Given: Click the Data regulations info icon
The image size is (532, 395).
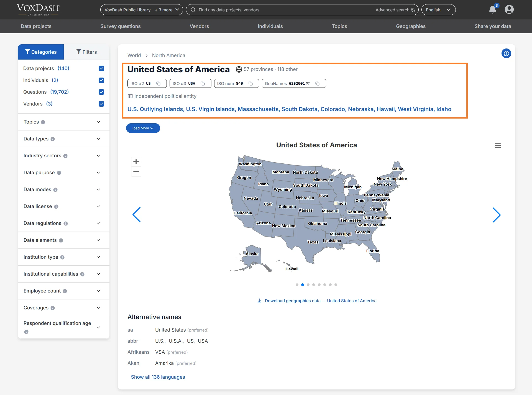Looking at the screenshot, I should tap(66, 224).
